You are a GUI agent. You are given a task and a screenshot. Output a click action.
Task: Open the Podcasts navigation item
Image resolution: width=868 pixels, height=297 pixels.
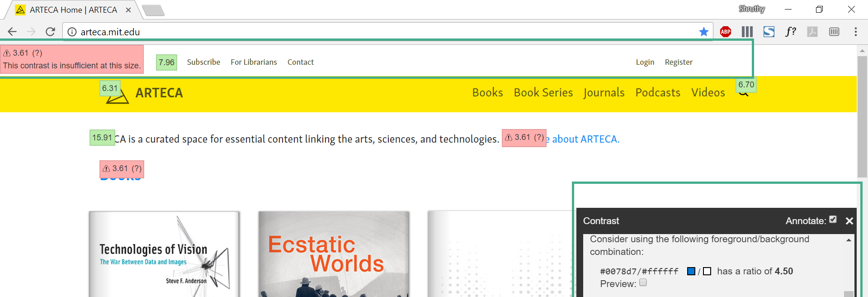pos(658,92)
